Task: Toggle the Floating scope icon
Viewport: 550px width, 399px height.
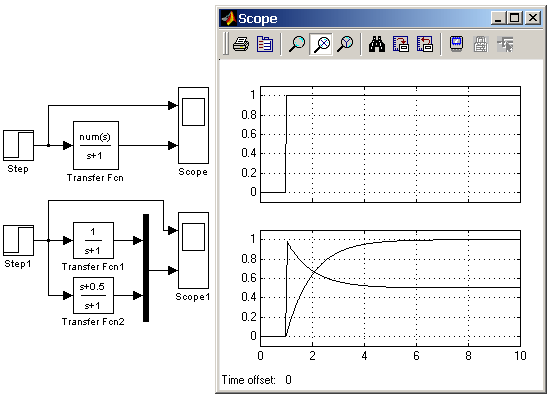Action: point(456,44)
